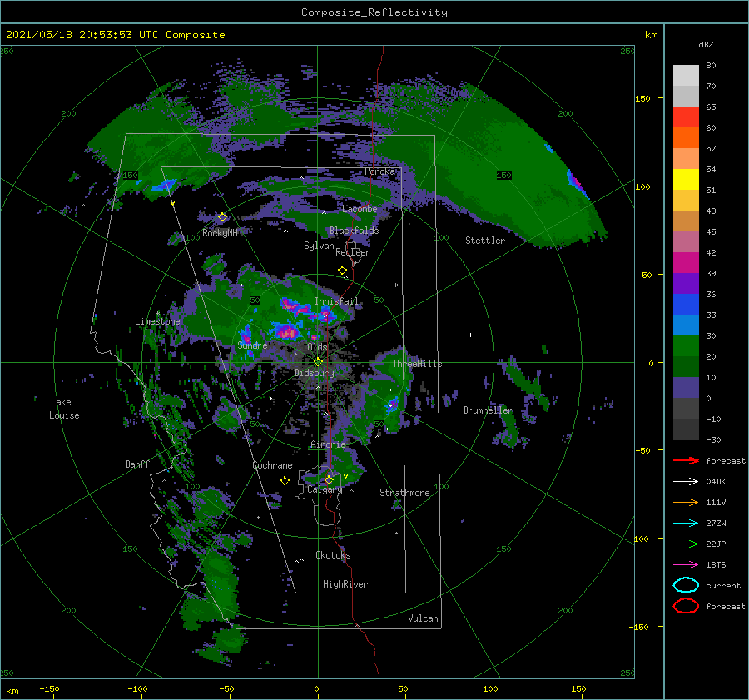Click the orange 111V arrow icon

[x=686, y=502]
